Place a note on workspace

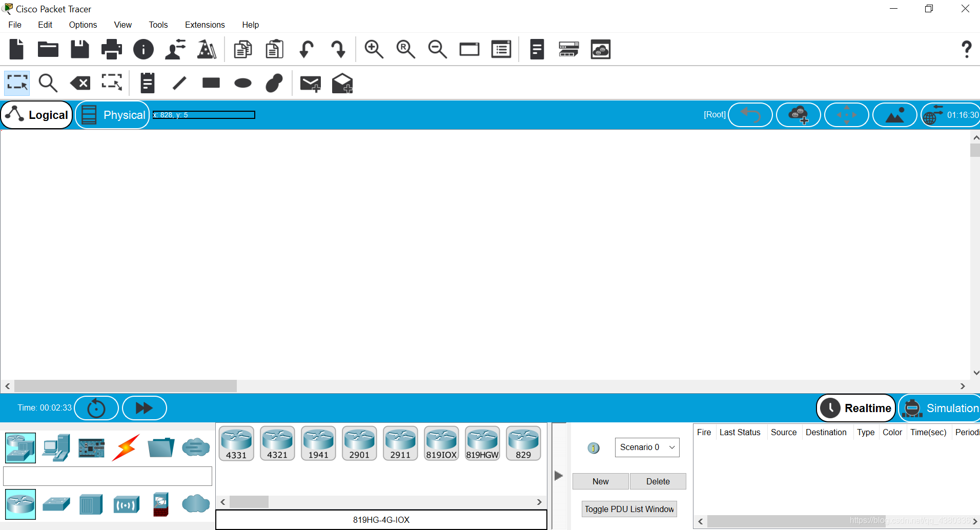point(148,83)
